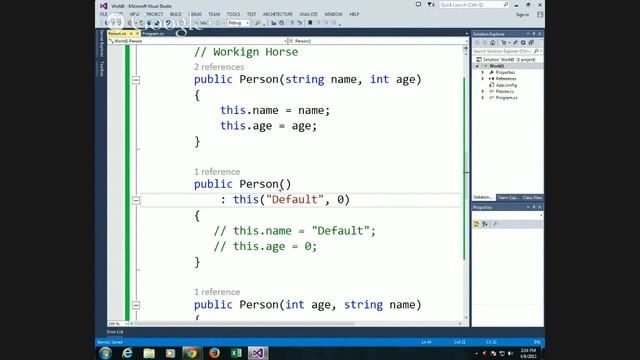Open the BUILD menu
640x360 pixels.
click(x=176, y=14)
